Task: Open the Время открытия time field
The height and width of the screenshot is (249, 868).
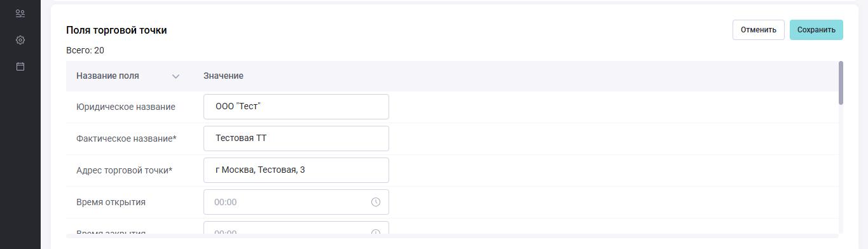Action: pyautogui.click(x=296, y=202)
